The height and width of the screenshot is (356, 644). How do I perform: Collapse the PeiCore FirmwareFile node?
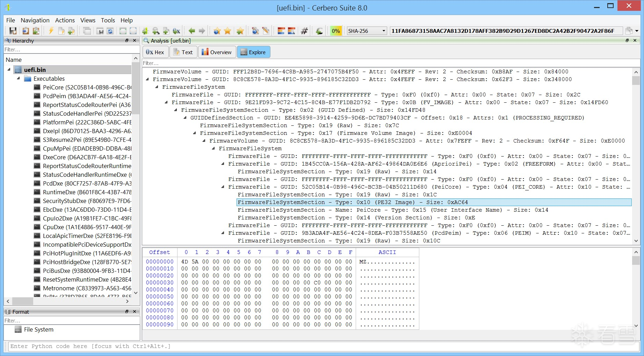(223, 187)
